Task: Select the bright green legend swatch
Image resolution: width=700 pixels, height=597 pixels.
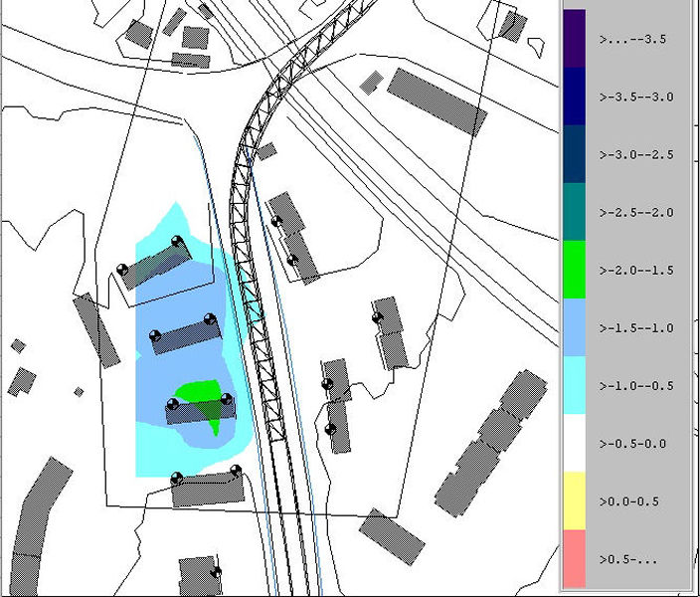Action: point(574,270)
